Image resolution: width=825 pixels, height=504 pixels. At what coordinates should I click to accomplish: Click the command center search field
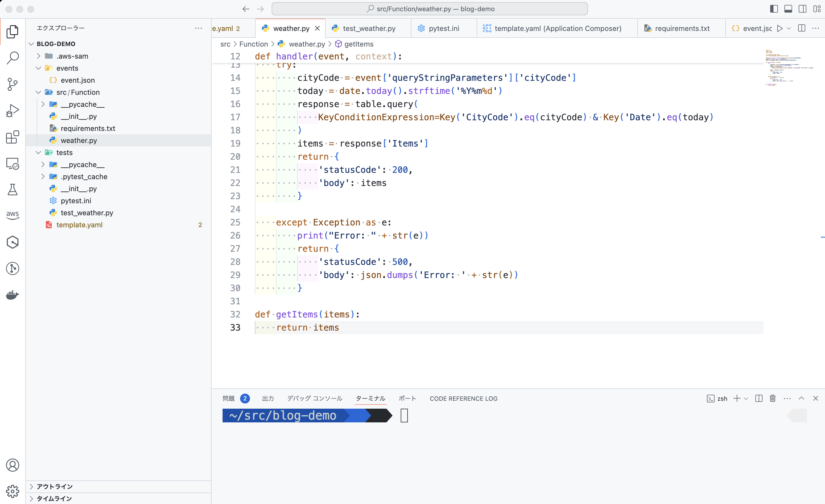[x=429, y=9]
